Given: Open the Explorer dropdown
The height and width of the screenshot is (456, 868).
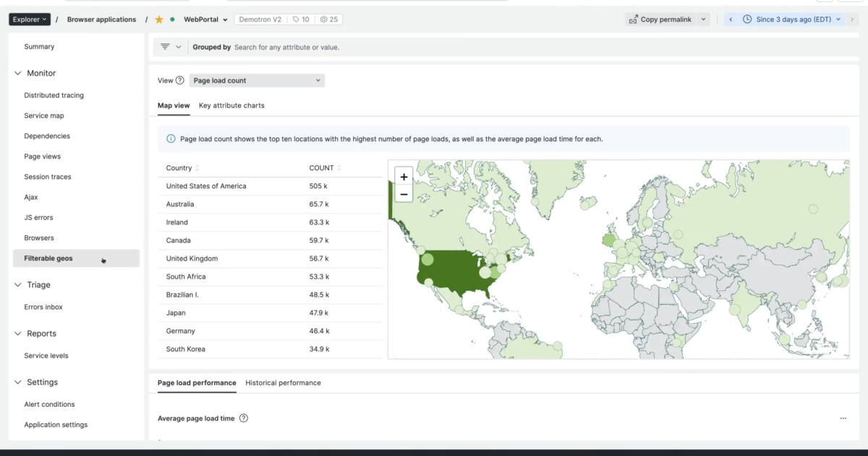Looking at the screenshot, I should (29, 19).
